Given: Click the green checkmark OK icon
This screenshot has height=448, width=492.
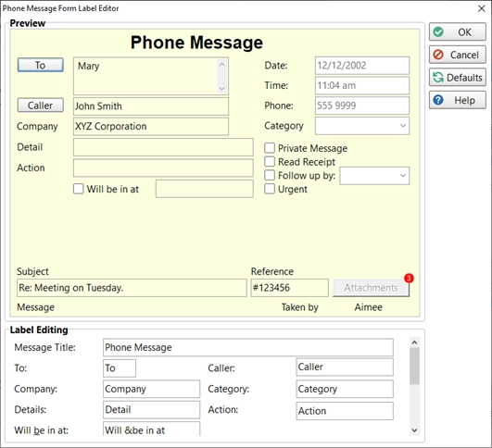Looking at the screenshot, I should [x=438, y=32].
